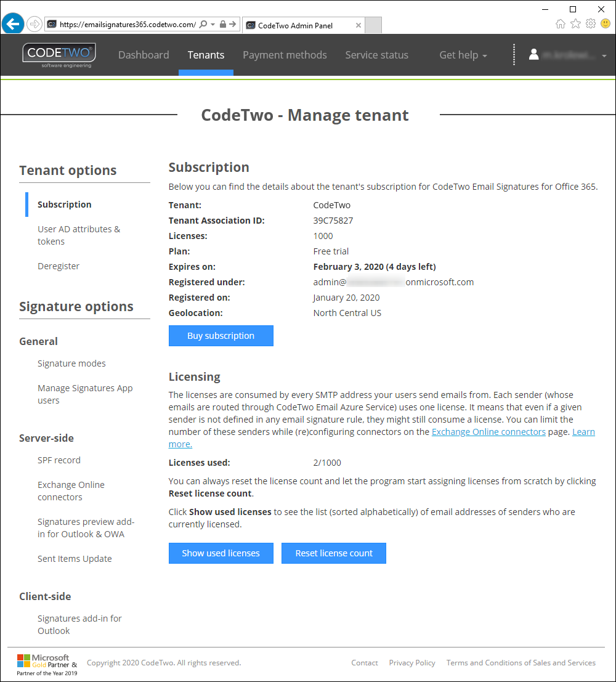The height and width of the screenshot is (682, 616).
Task: Open the Privacy Policy footer link
Action: (412, 663)
